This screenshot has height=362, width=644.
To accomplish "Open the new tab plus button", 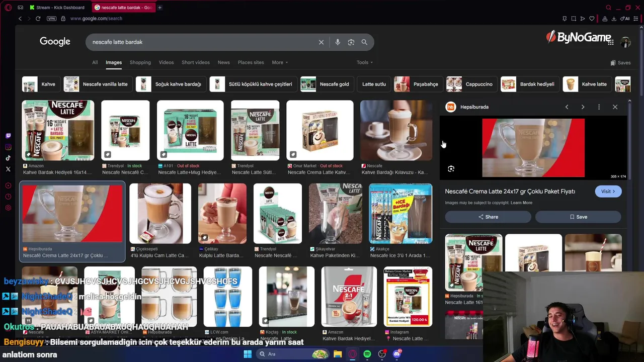I will 159,8.
